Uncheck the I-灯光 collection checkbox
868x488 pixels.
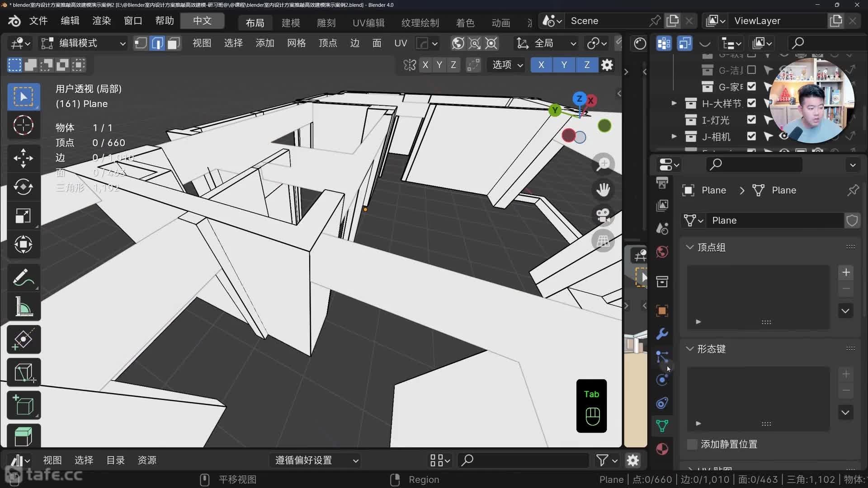click(751, 120)
